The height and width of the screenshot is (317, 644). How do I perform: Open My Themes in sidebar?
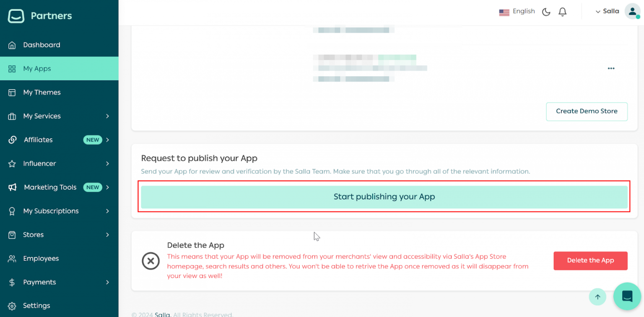pyautogui.click(x=42, y=93)
